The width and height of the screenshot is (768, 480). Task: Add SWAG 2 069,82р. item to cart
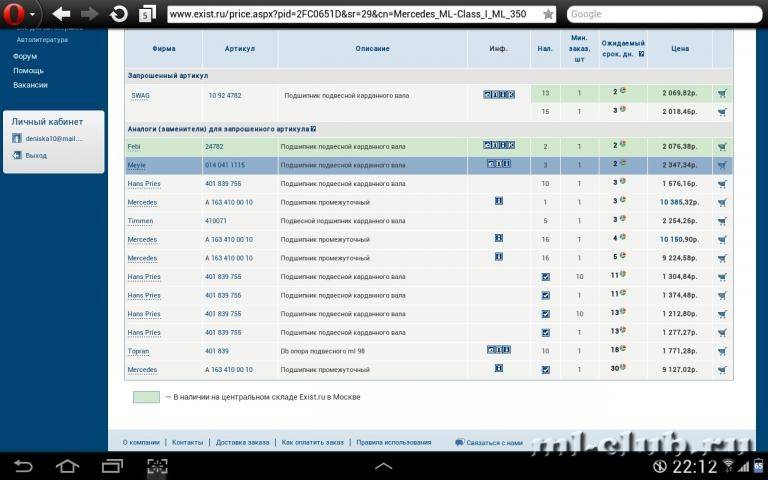[722, 93]
